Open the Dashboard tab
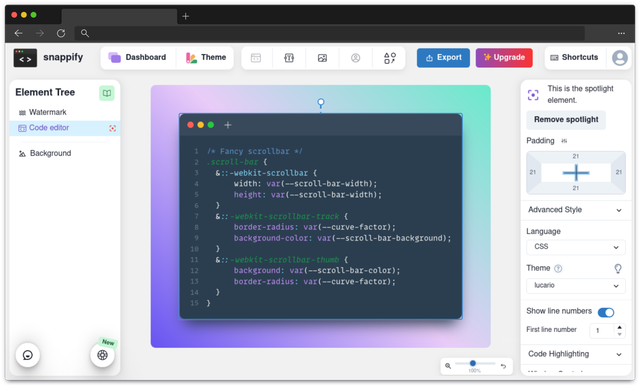 click(137, 58)
